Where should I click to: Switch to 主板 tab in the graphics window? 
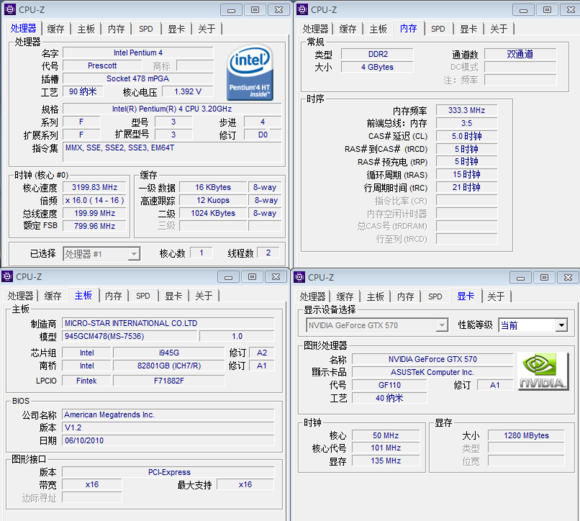(375, 296)
